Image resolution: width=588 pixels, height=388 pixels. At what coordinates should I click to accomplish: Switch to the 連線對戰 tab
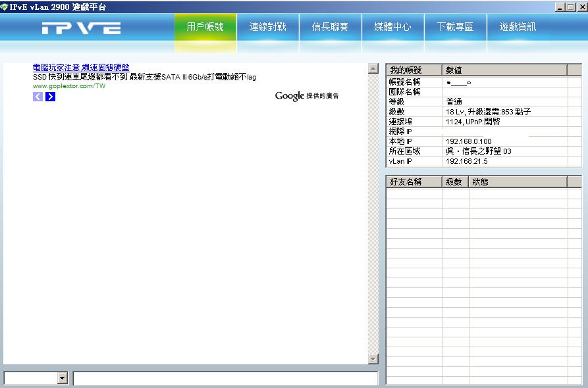coord(268,27)
